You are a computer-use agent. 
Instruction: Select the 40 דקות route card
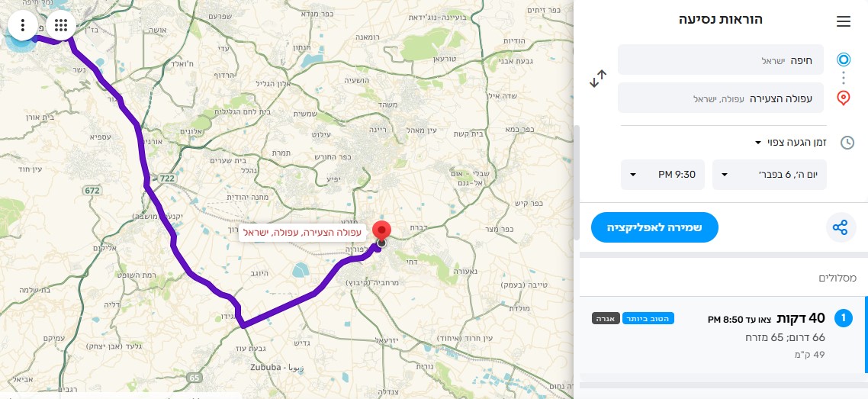coord(723,335)
